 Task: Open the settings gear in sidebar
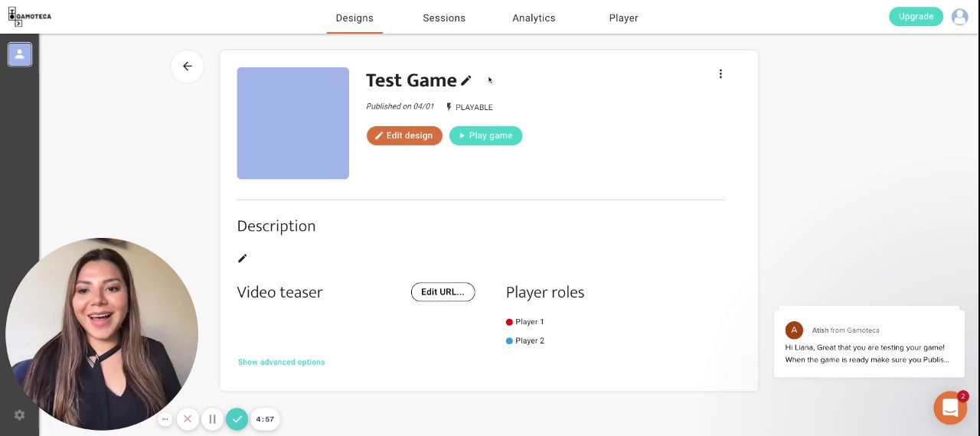click(20, 415)
